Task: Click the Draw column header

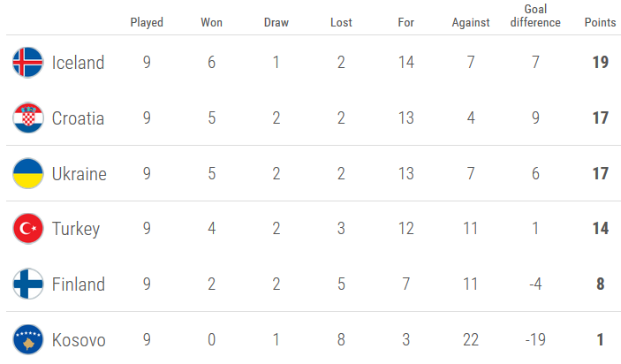Action: pos(276,23)
